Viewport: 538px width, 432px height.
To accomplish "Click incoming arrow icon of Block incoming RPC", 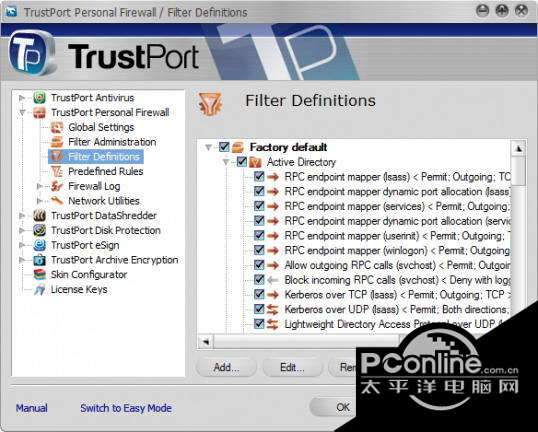I will pos(273,280).
